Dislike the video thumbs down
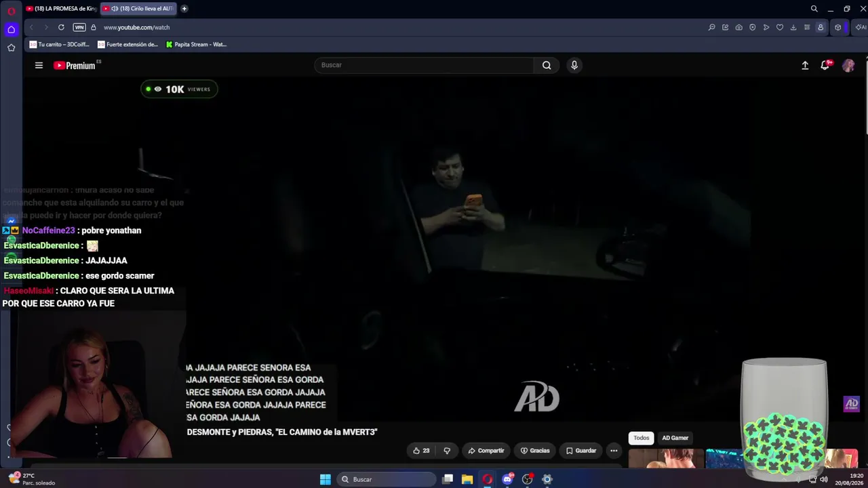 click(447, 451)
